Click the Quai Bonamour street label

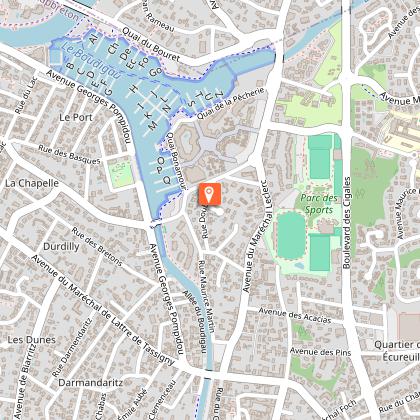[174, 161]
